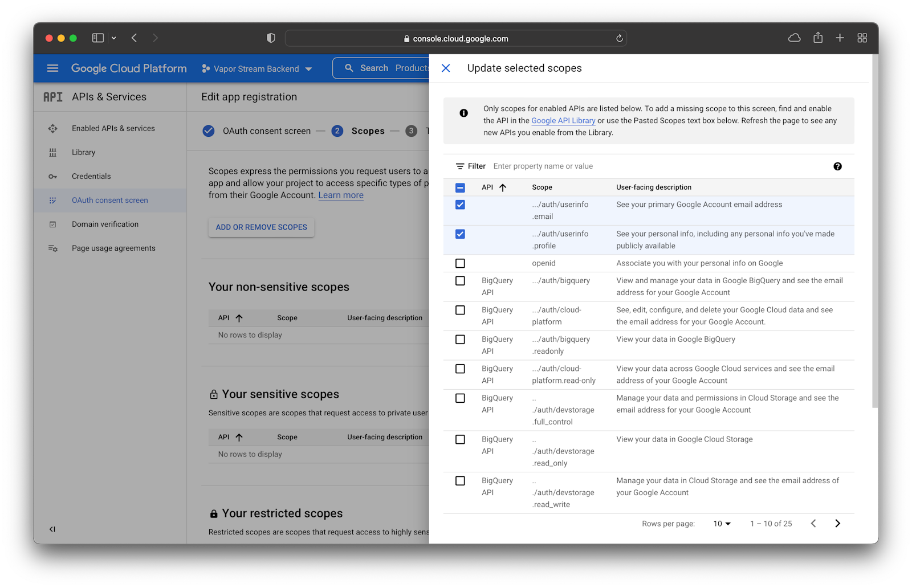Image resolution: width=912 pixels, height=588 pixels.
Task: Open Page usage agreements
Action: [113, 248]
